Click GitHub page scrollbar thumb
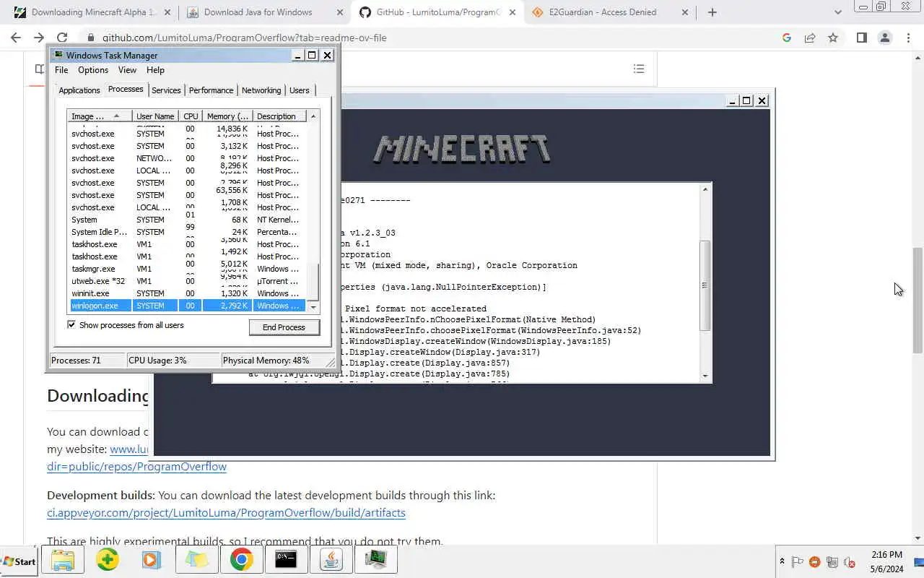 coord(918,300)
